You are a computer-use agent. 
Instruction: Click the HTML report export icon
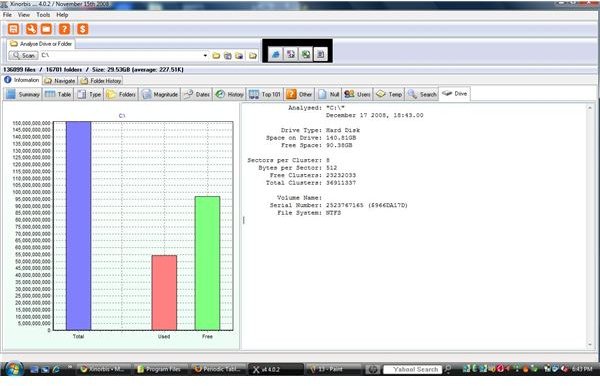[275, 54]
